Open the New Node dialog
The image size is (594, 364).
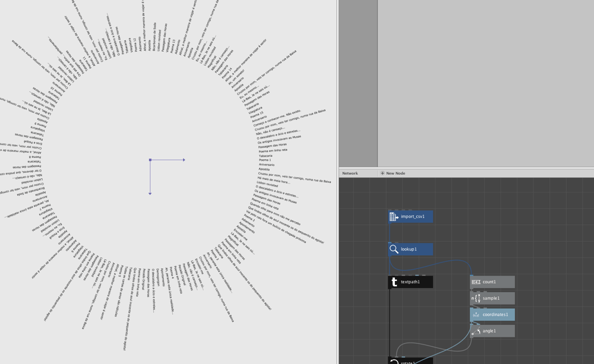pyautogui.click(x=393, y=173)
